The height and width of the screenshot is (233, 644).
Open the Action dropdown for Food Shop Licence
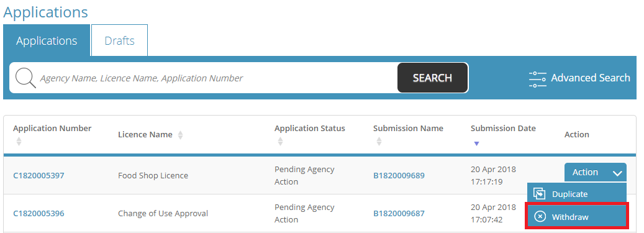[595, 172]
